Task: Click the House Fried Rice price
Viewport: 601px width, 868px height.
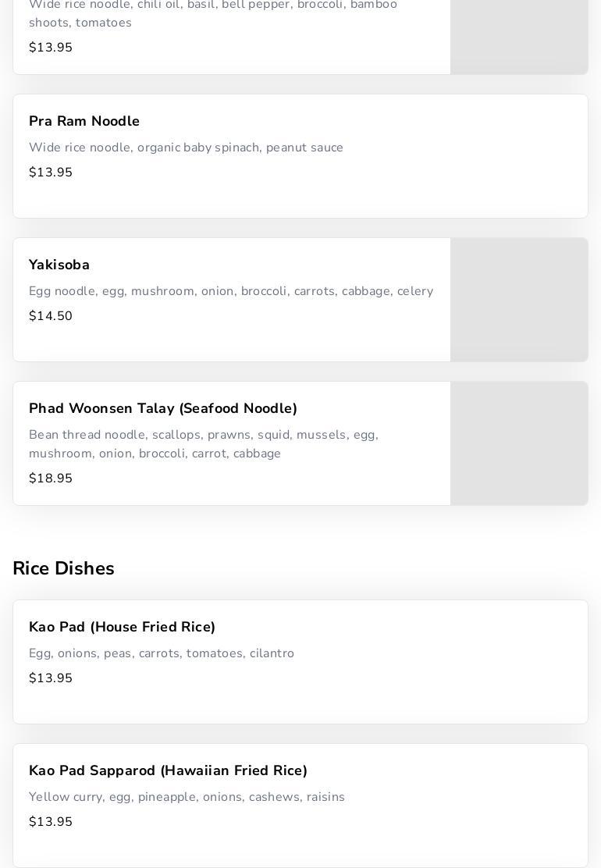Action: 51,678
